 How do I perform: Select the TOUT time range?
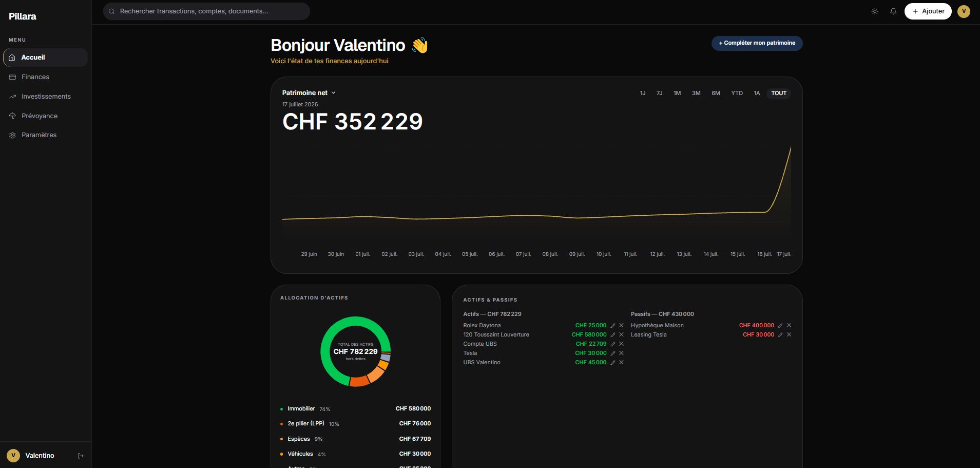pyautogui.click(x=779, y=93)
